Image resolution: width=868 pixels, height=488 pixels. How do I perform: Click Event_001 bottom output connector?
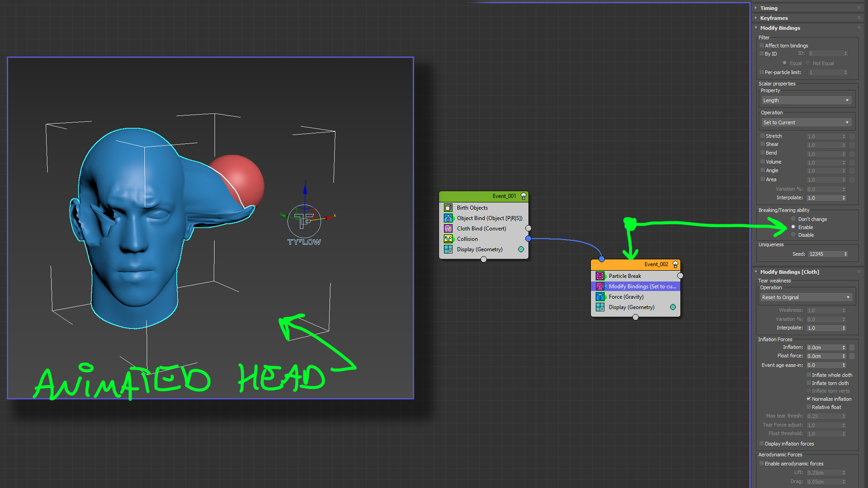click(x=484, y=259)
